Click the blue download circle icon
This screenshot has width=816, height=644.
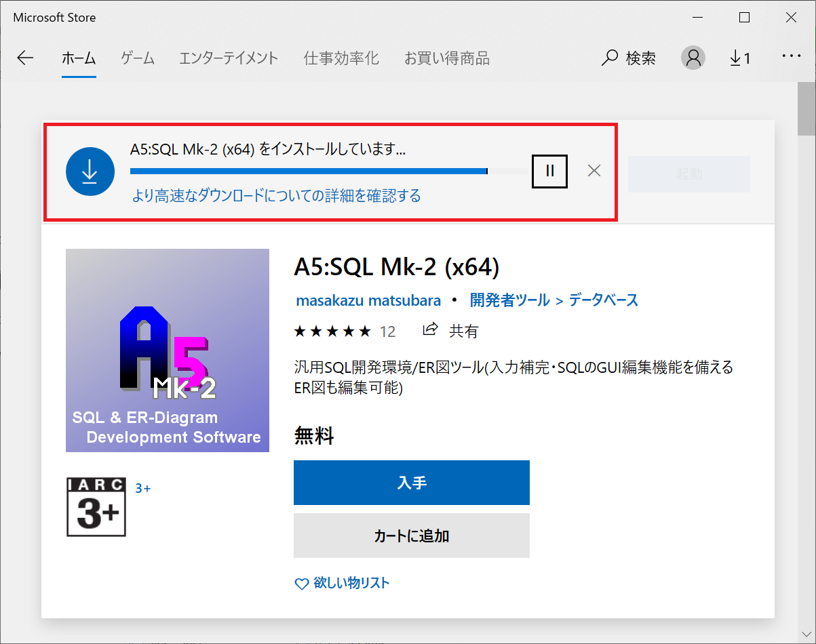[x=90, y=172]
